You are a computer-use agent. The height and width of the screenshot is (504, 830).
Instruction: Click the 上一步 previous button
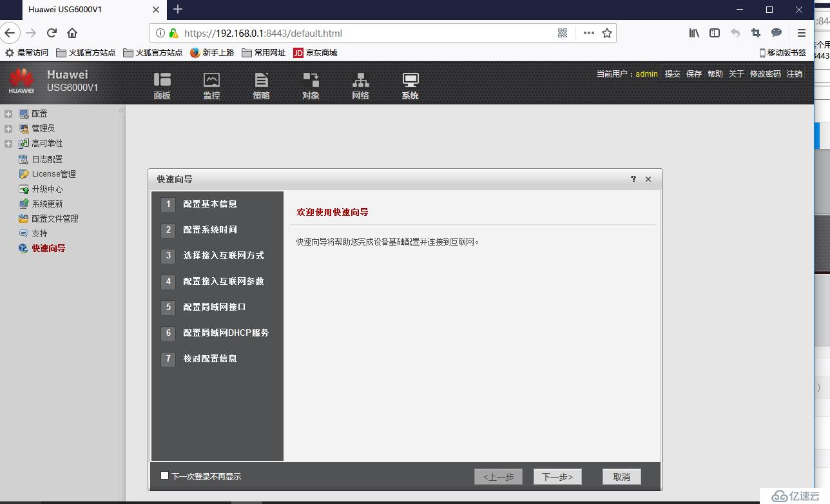498,476
